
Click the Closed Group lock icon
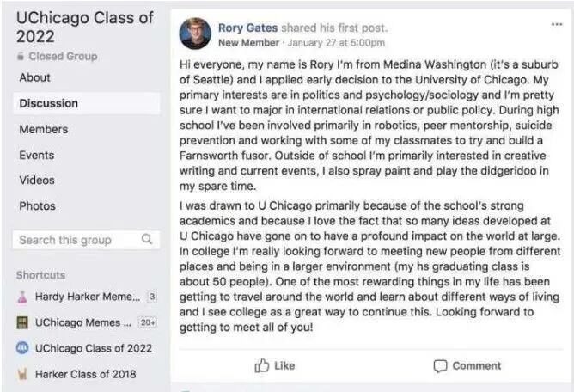coord(21,57)
